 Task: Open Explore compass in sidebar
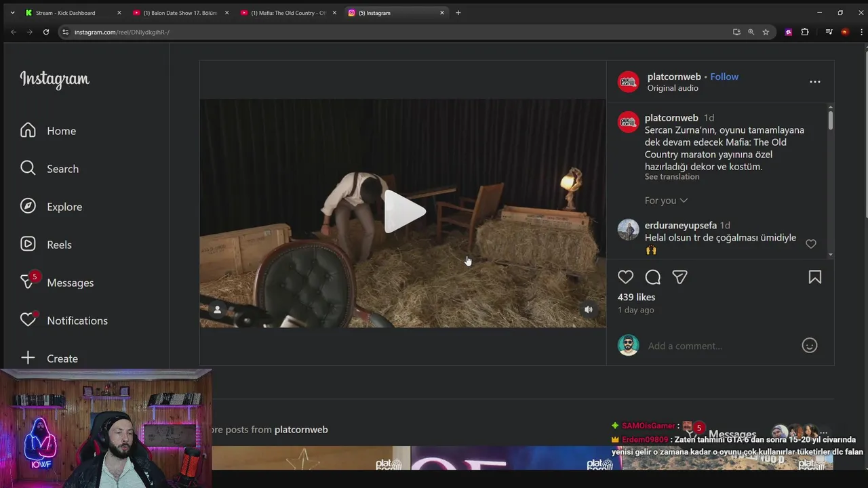pyautogui.click(x=51, y=207)
